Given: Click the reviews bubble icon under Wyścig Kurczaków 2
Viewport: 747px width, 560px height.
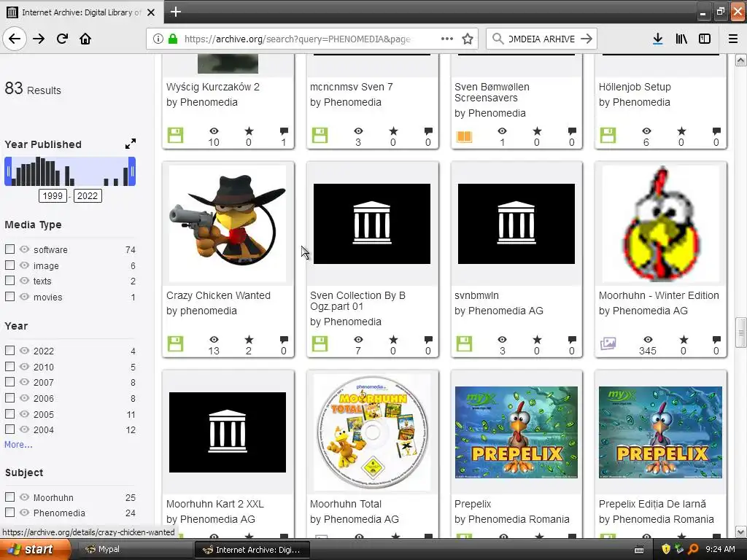Looking at the screenshot, I should click(x=284, y=131).
